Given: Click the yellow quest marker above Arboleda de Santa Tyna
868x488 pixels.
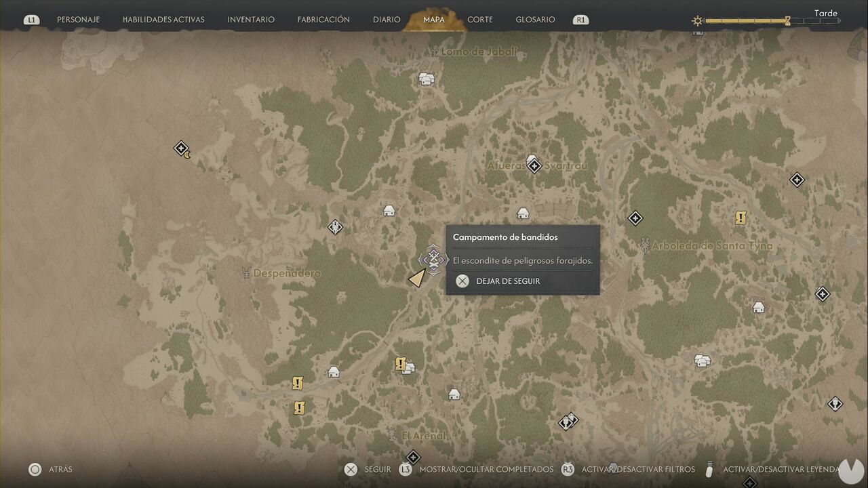Looking at the screenshot, I should (x=741, y=218).
